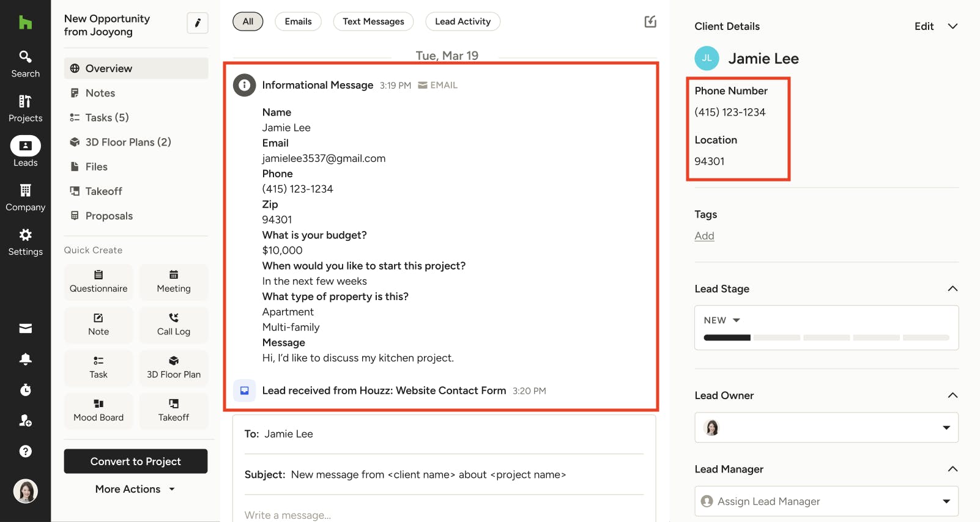Open the Projects sidebar icon
The image size is (980, 522).
point(25,108)
